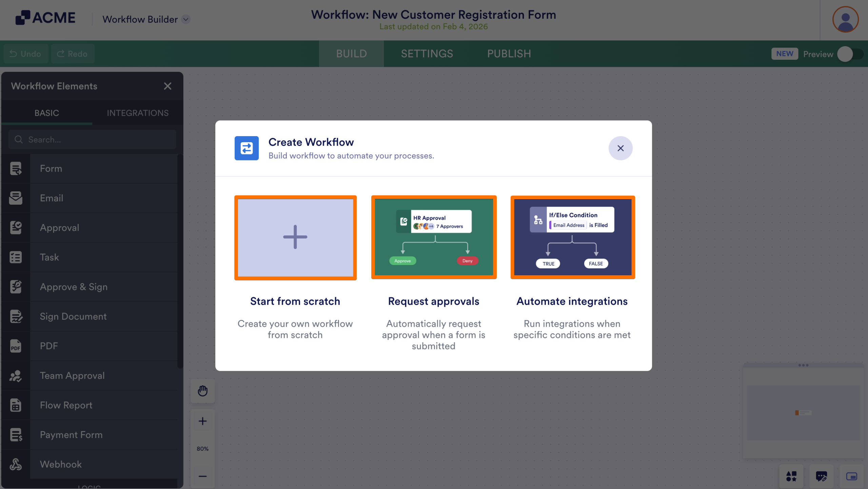Switch to the INTEGRATIONS tab

click(x=138, y=113)
